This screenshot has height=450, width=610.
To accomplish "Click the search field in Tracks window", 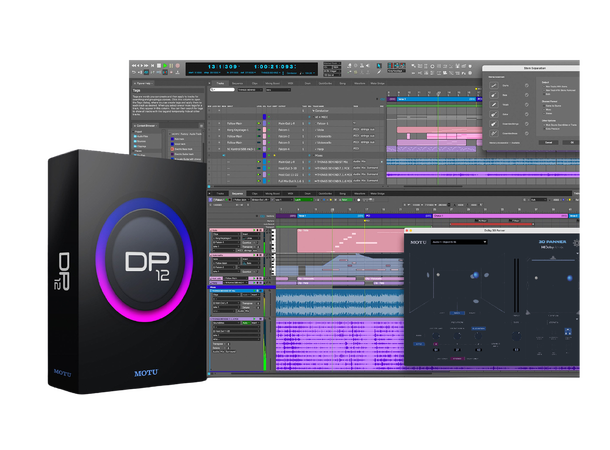I will (223, 90).
